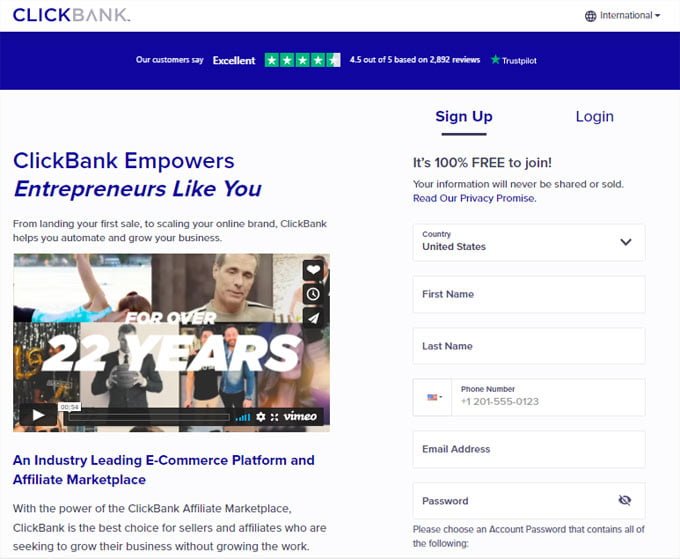Open phone country code flag selector

pos(432,397)
